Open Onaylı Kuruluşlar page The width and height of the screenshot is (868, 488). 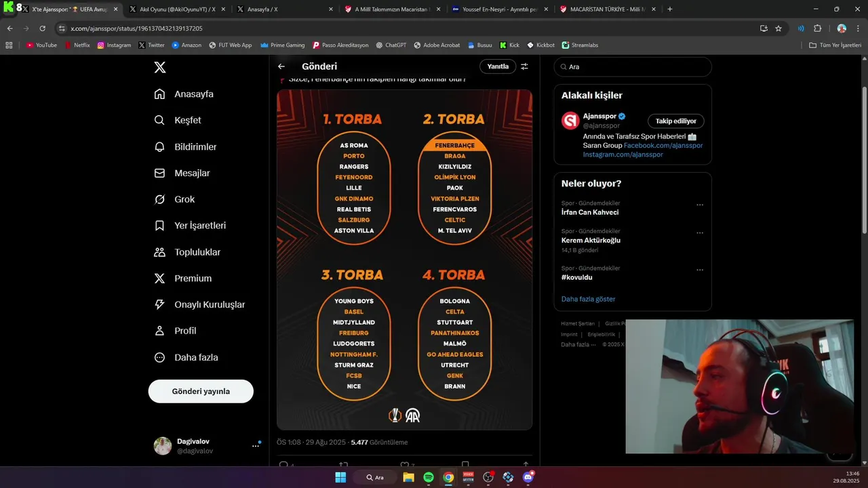tap(199, 304)
